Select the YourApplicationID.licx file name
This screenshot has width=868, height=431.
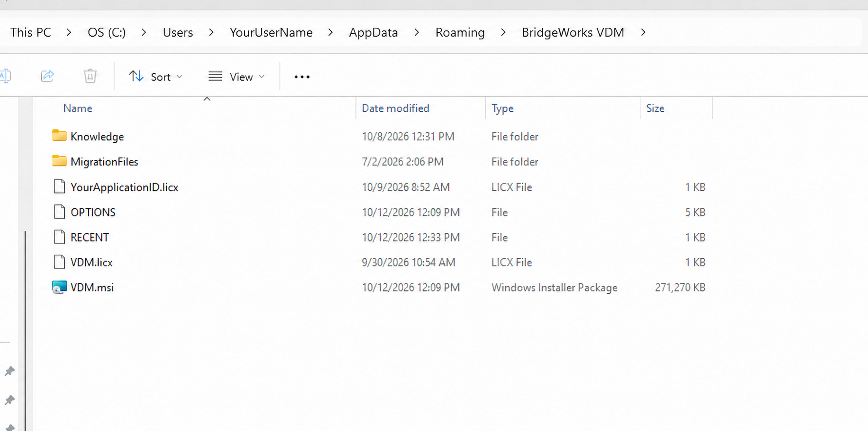[124, 187]
